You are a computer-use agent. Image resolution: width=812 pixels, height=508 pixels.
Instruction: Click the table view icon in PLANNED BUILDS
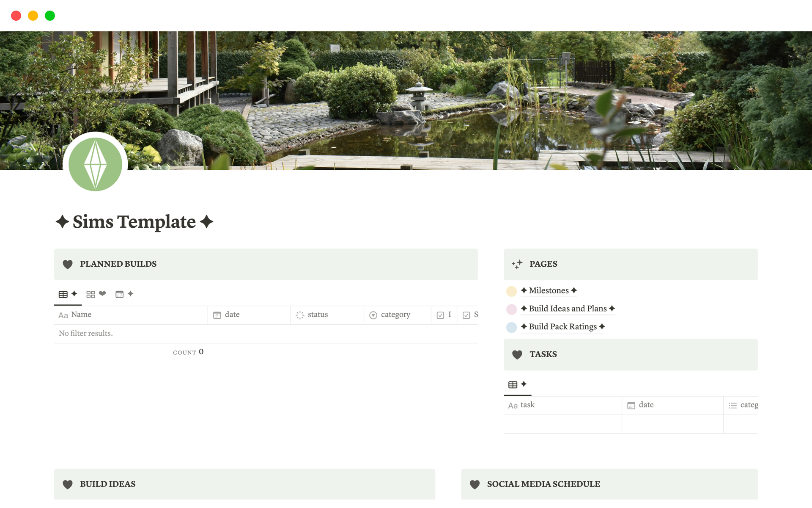click(x=62, y=294)
